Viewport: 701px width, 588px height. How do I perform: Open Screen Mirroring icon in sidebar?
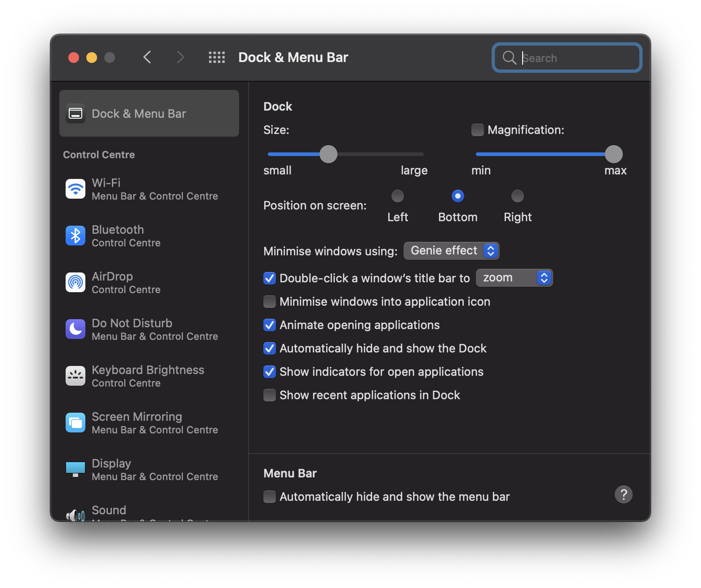pyautogui.click(x=75, y=423)
